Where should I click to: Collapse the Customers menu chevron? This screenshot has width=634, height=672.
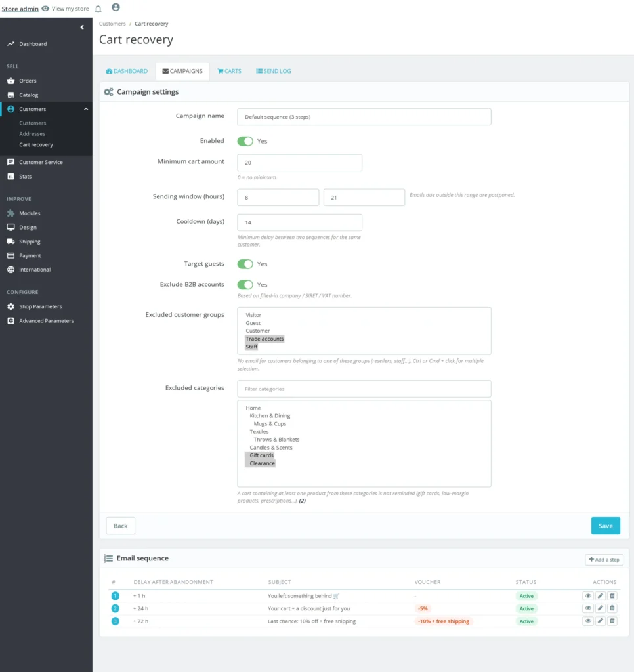click(x=86, y=109)
